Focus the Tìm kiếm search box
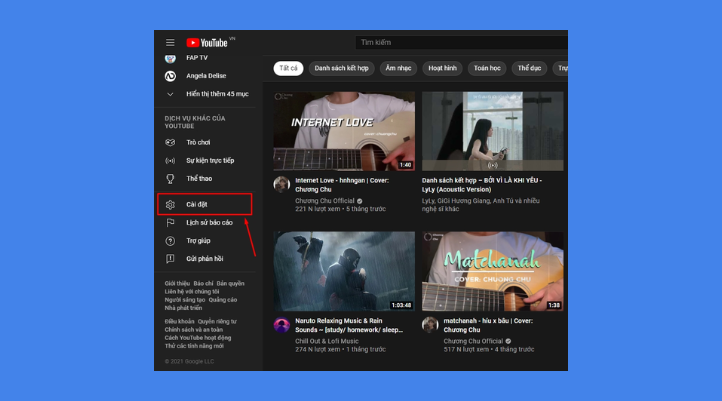This screenshot has width=722, height=401. click(x=461, y=42)
